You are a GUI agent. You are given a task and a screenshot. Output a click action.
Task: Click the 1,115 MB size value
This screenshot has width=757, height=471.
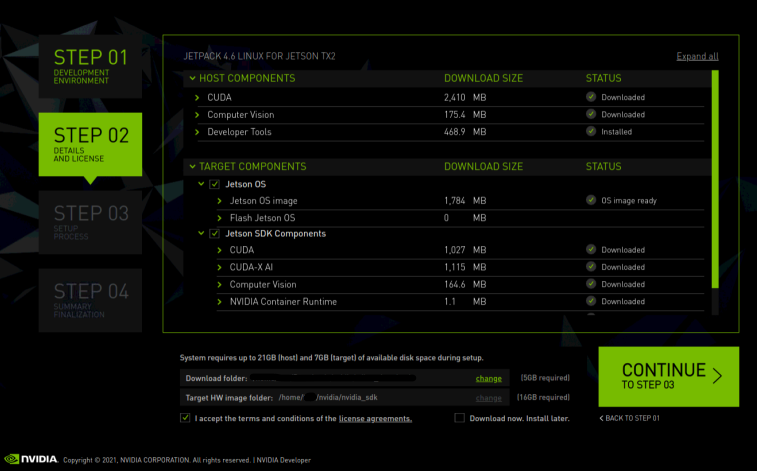[x=465, y=267]
